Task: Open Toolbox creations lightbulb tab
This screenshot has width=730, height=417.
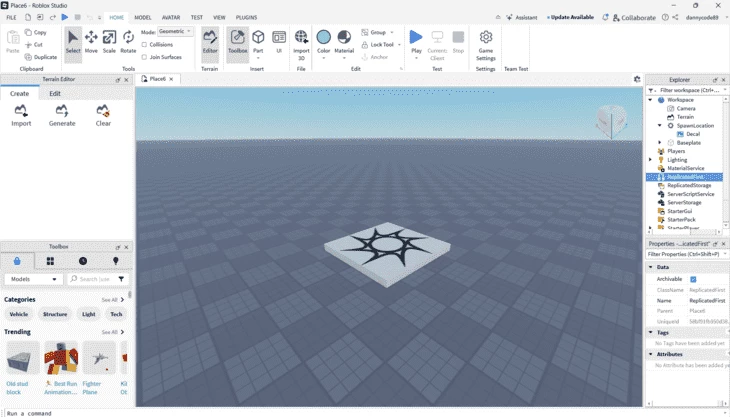Action: (115, 261)
